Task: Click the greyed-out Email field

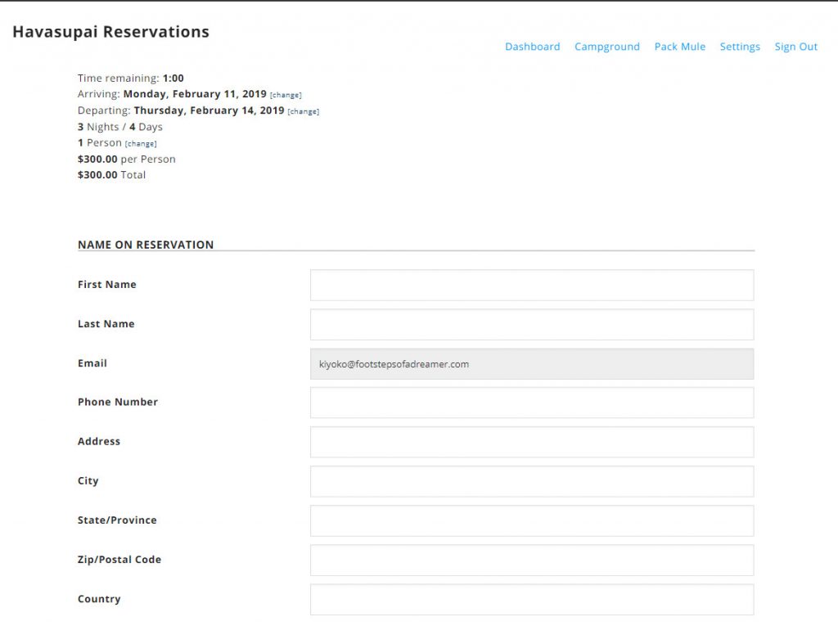Action: pyautogui.click(x=532, y=364)
